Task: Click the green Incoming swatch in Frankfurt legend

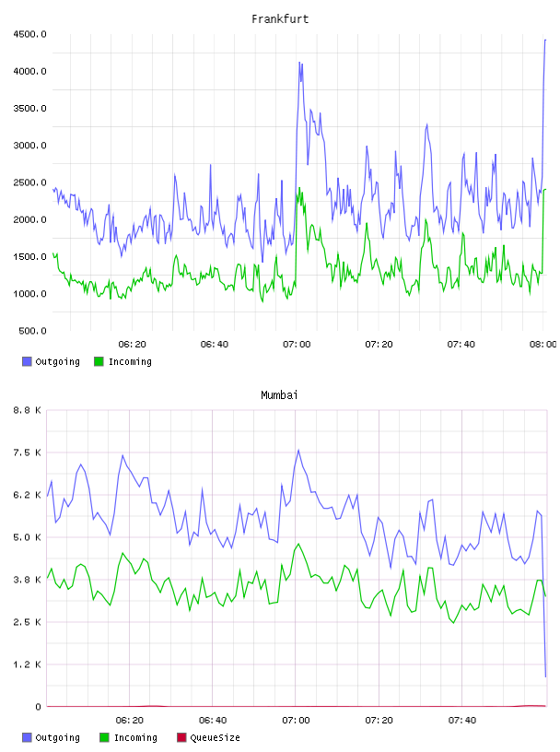Action: click(99, 361)
